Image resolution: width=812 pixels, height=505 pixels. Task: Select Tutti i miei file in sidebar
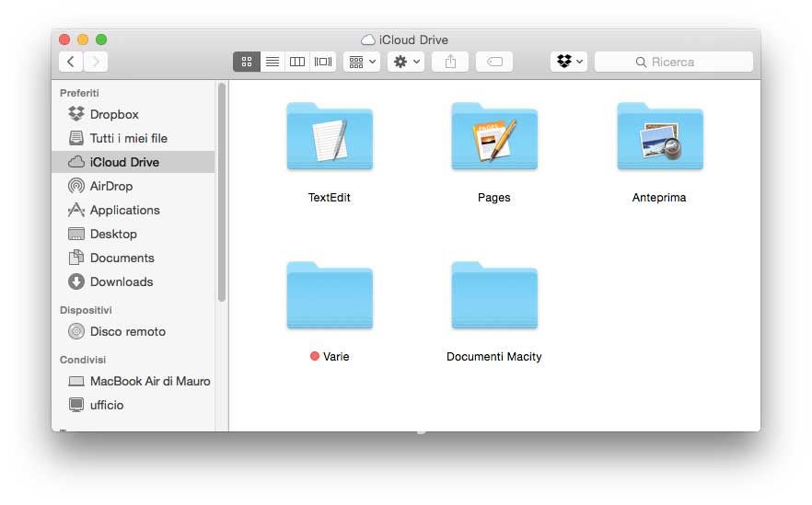[133, 138]
